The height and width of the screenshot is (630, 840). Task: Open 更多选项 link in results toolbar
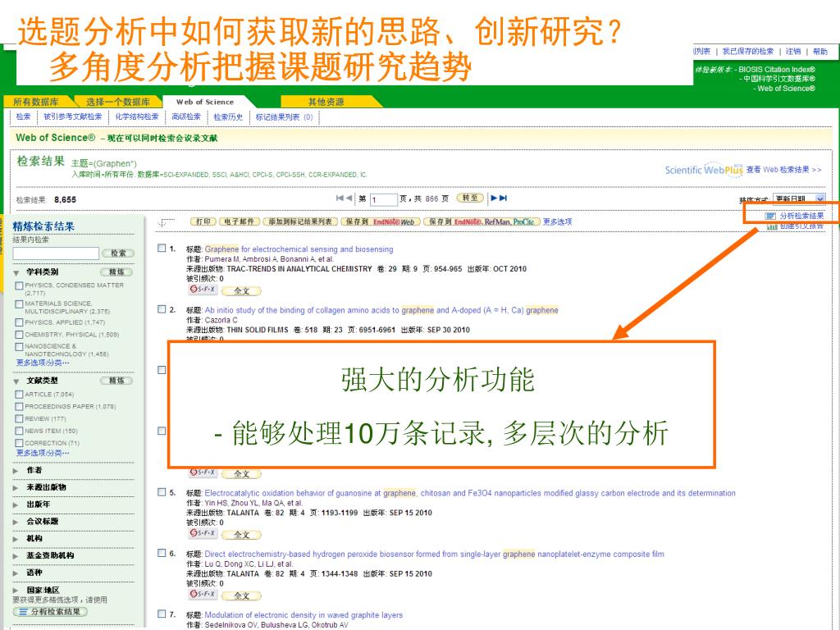click(557, 221)
